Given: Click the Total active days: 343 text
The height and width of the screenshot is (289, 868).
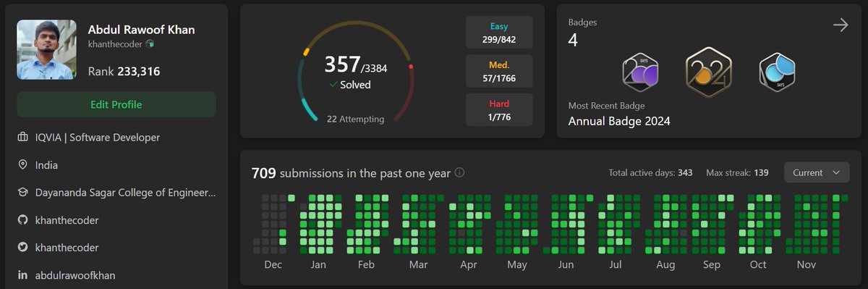Looking at the screenshot, I should click(x=651, y=173).
